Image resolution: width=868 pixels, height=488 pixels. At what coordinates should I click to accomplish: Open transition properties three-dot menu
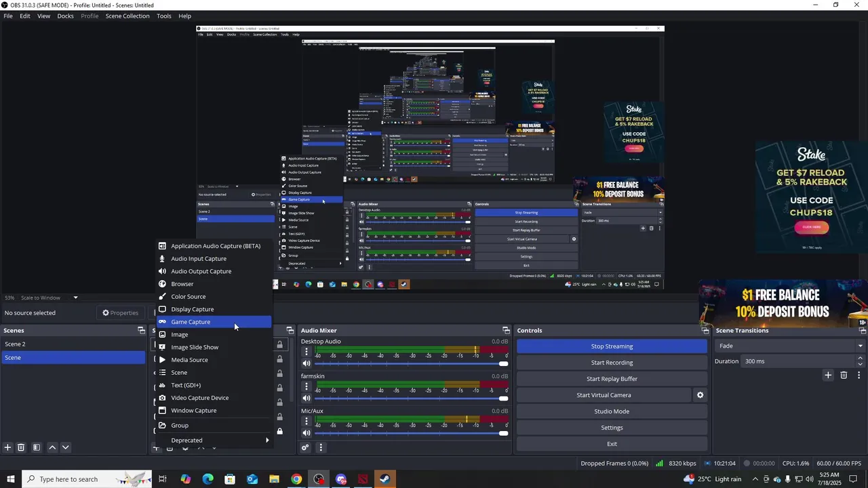click(x=859, y=375)
